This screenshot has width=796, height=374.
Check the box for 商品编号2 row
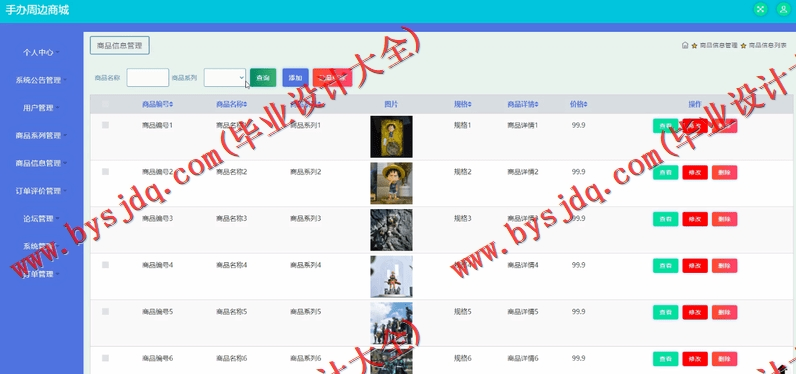pos(106,172)
